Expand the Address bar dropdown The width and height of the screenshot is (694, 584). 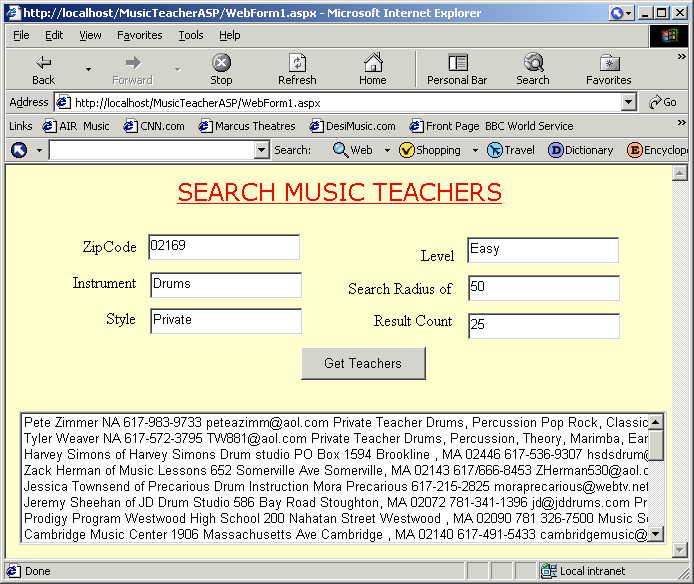[628, 103]
